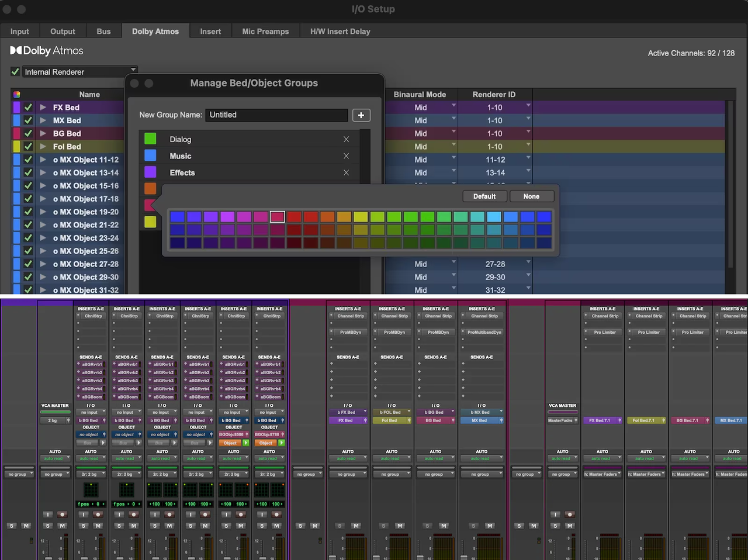Enable input monitor on MasterFadrs VCA strip

(555, 514)
